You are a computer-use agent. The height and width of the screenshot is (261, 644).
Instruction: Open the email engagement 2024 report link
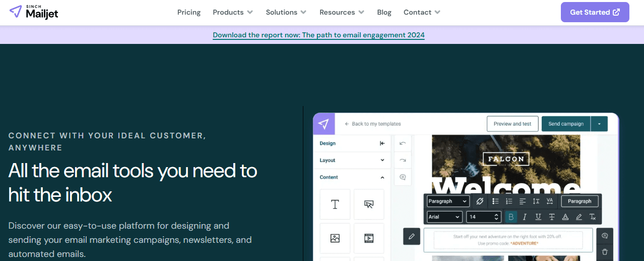pyautogui.click(x=318, y=35)
